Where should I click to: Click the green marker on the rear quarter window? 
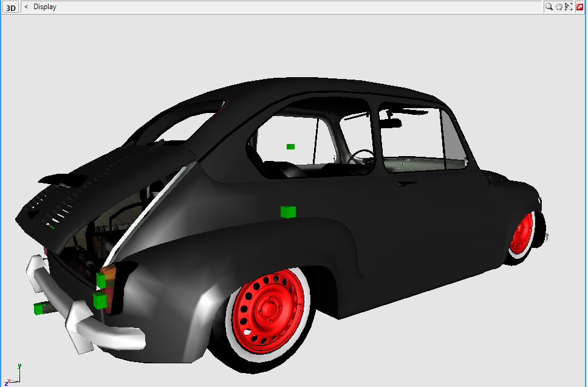pos(289,146)
